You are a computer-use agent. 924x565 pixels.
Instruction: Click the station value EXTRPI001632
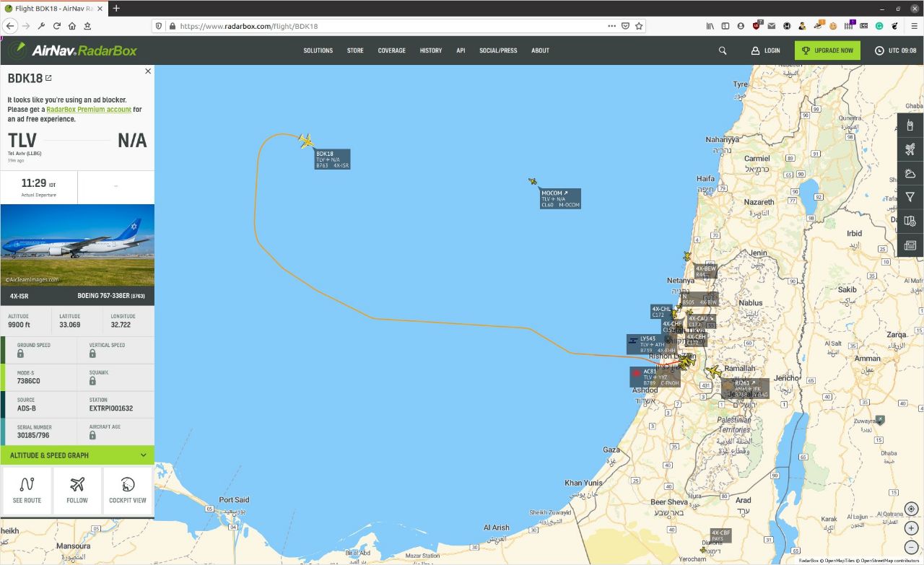pos(111,408)
